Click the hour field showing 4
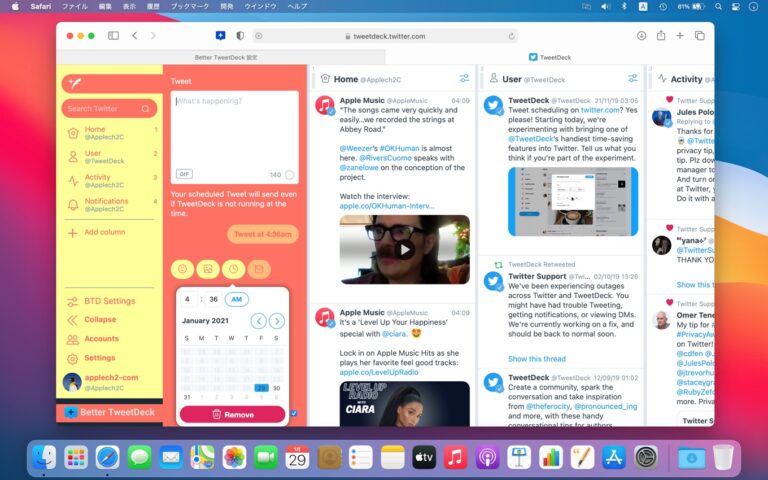The height and width of the screenshot is (480, 768). [x=188, y=299]
